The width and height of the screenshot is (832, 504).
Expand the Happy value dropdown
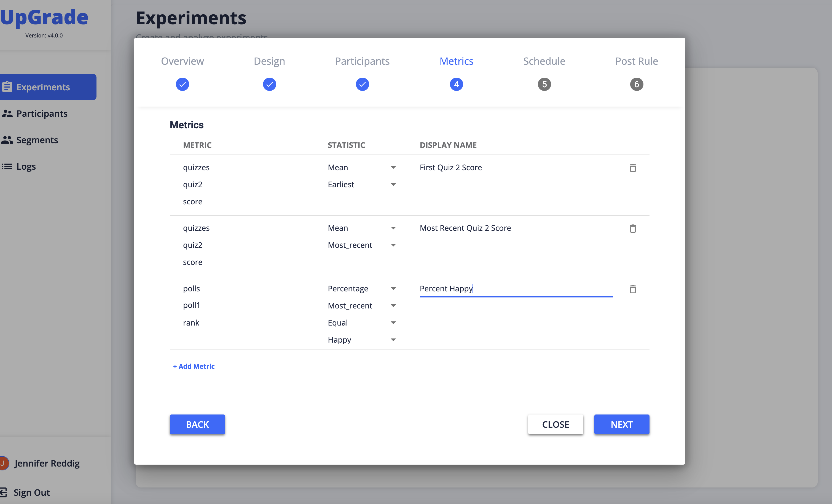click(x=362, y=340)
